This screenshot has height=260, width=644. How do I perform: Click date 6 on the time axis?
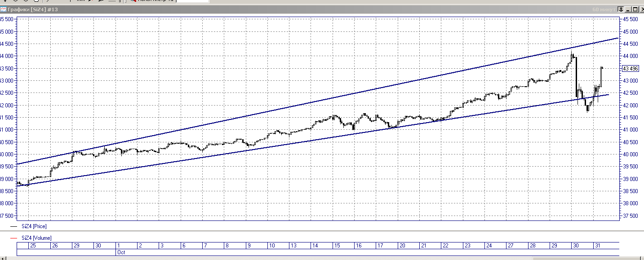point(184,246)
